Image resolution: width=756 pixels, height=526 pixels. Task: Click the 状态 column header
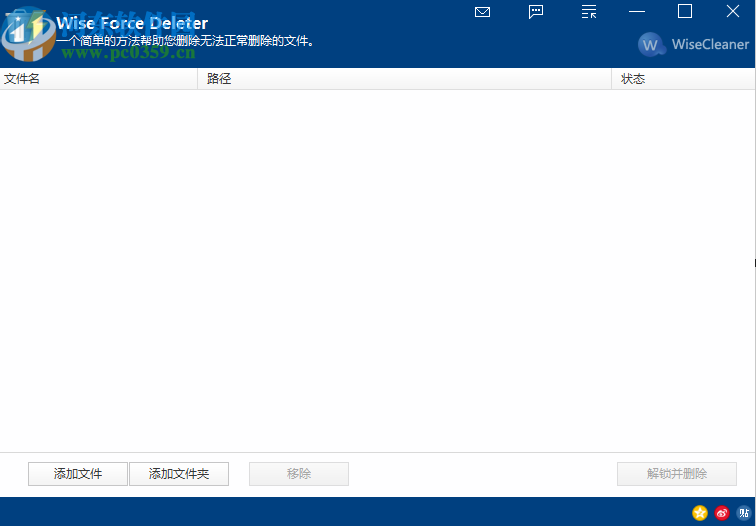(x=683, y=79)
